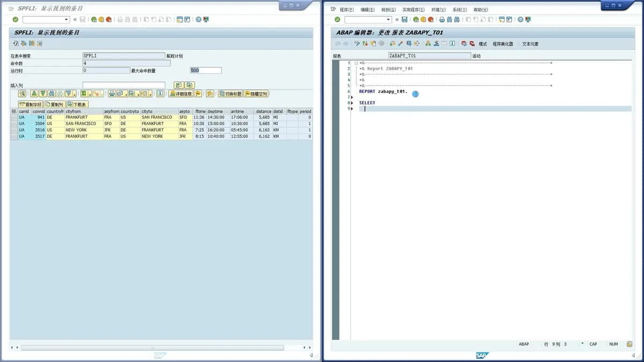
Task: Click 下载表 button
Action: pyautogui.click(x=77, y=104)
